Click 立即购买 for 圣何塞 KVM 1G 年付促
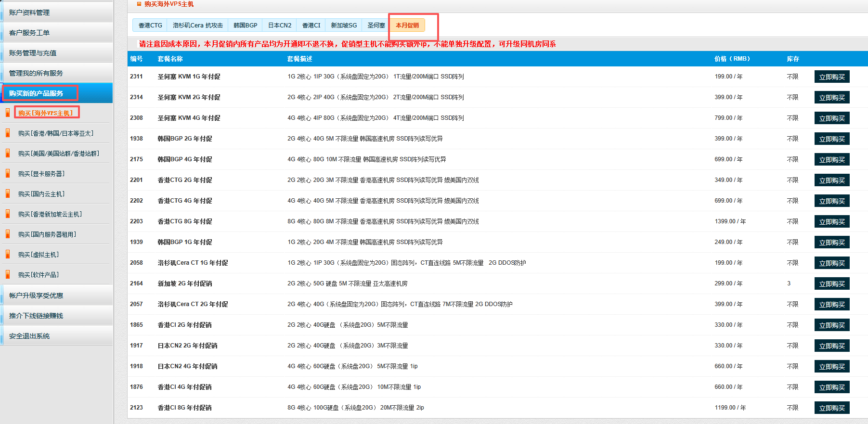Image resolution: width=868 pixels, height=424 pixels. (x=832, y=77)
